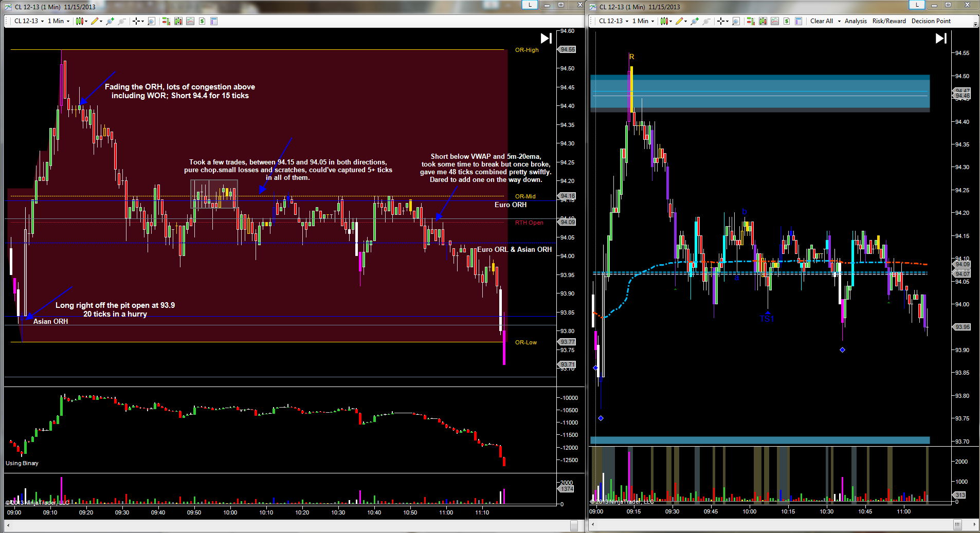Click the RTH Open label on left chart
The height and width of the screenshot is (533, 980).
pyautogui.click(x=529, y=223)
